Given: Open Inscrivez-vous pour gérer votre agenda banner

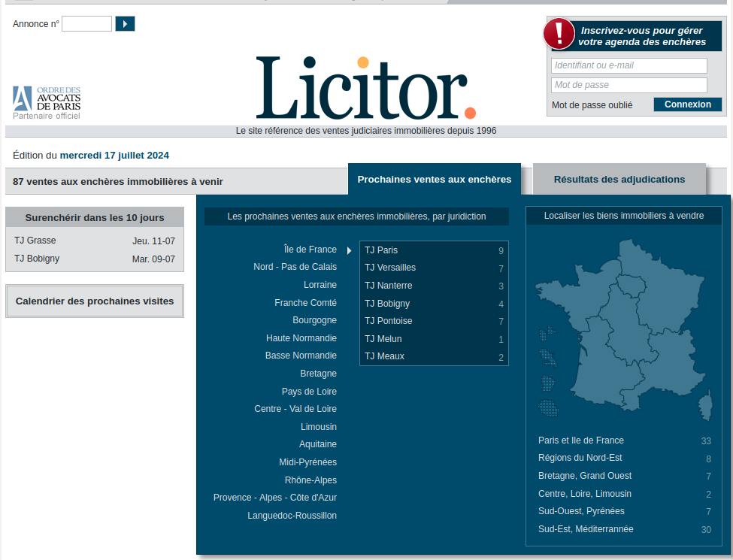Looking at the screenshot, I should (641, 37).
